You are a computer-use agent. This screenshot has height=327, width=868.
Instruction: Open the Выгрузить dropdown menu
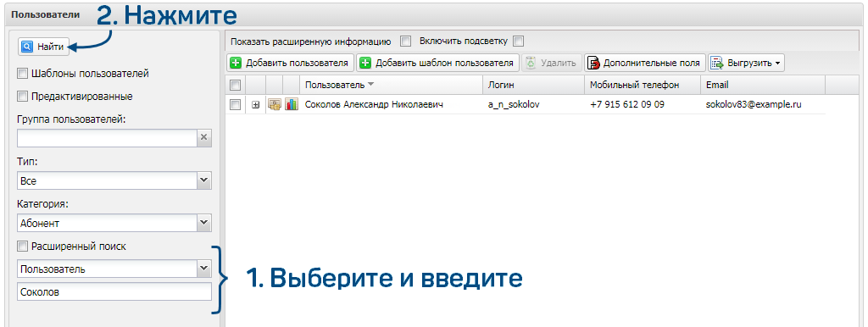point(746,63)
